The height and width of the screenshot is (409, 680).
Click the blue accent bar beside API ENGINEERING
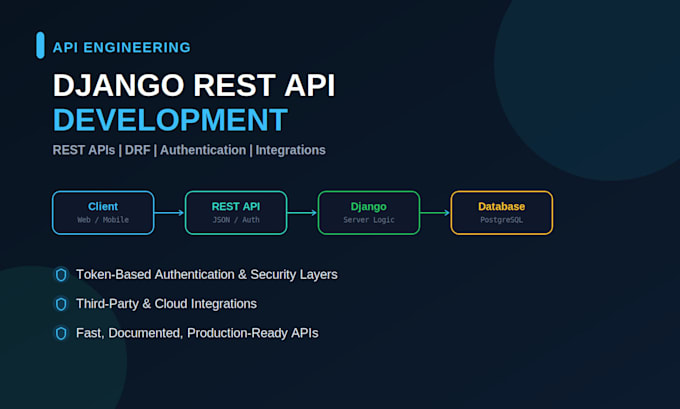[40, 45]
